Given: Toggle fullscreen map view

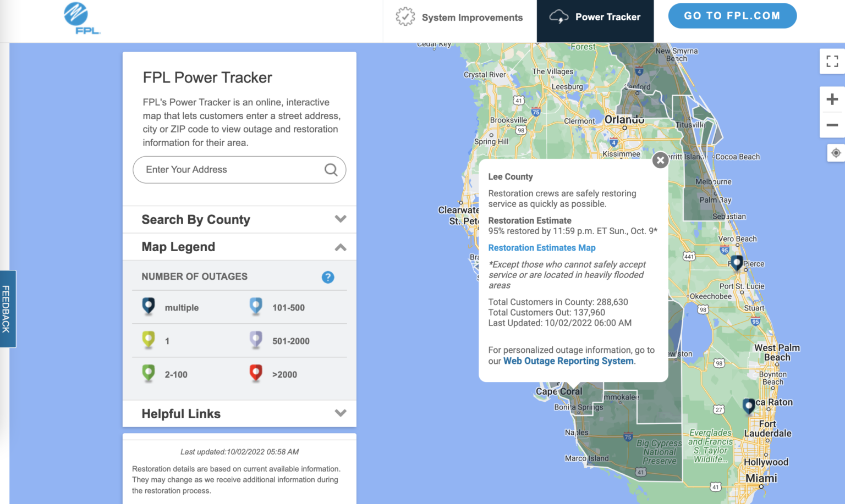Looking at the screenshot, I should [x=832, y=61].
